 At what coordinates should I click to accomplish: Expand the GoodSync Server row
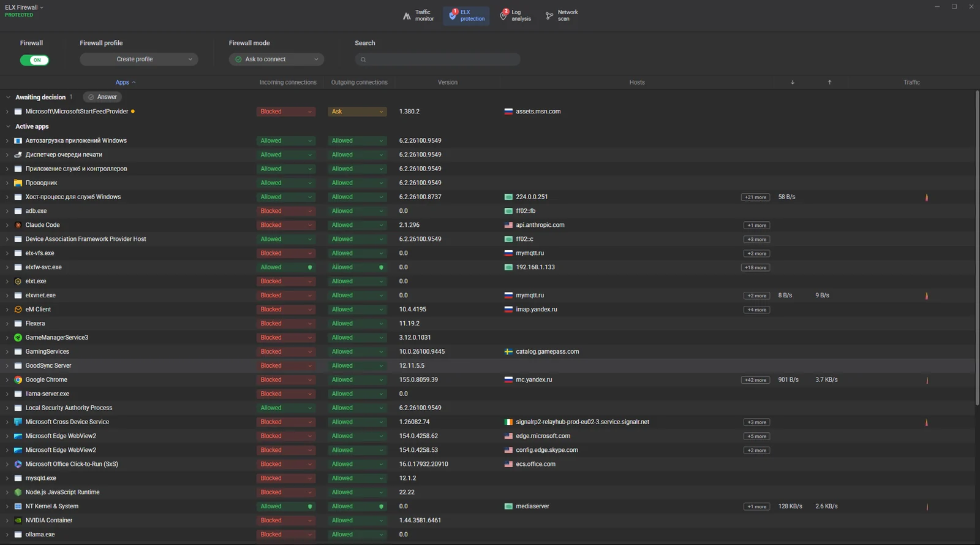pos(7,366)
